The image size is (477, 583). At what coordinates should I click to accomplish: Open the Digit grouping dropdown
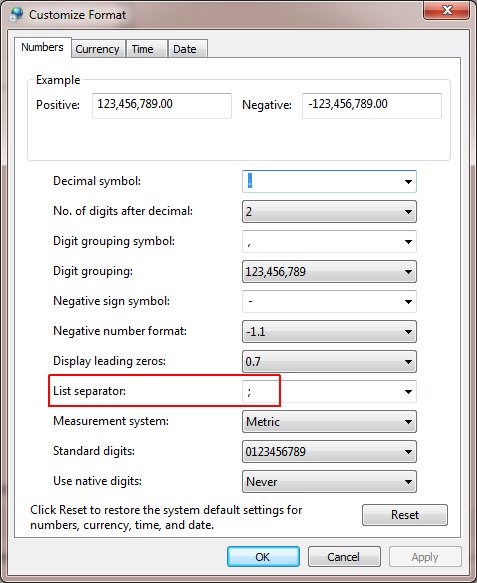tap(329, 272)
